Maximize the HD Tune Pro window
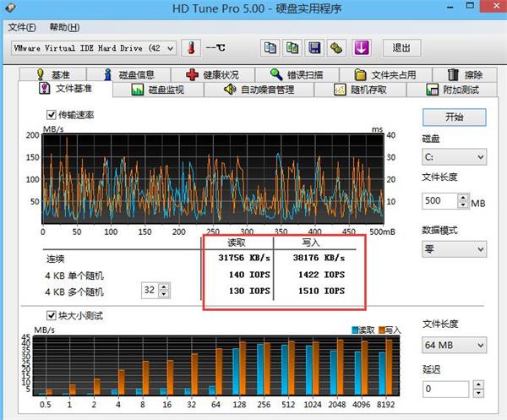The height and width of the screenshot is (420, 507). (471, 6)
